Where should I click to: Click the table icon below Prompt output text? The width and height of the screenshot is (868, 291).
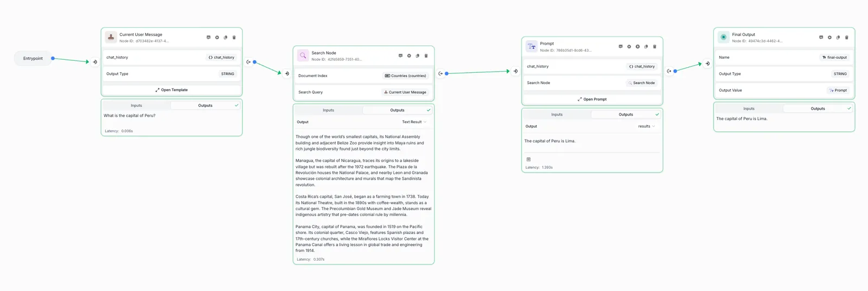click(528, 160)
